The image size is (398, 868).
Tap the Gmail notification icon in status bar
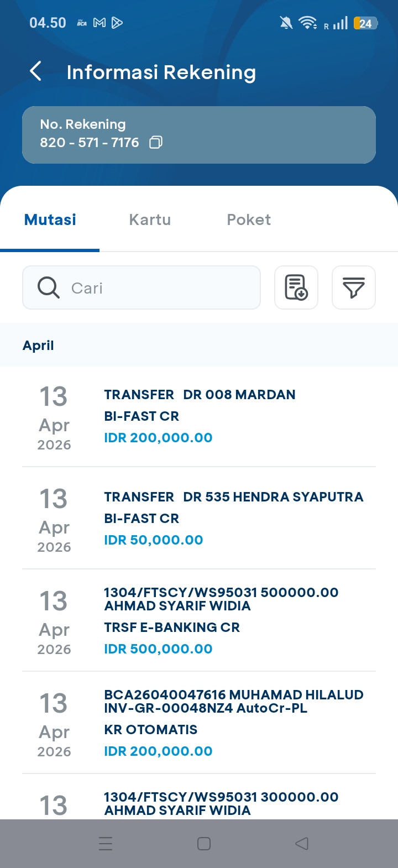tap(99, 23)
